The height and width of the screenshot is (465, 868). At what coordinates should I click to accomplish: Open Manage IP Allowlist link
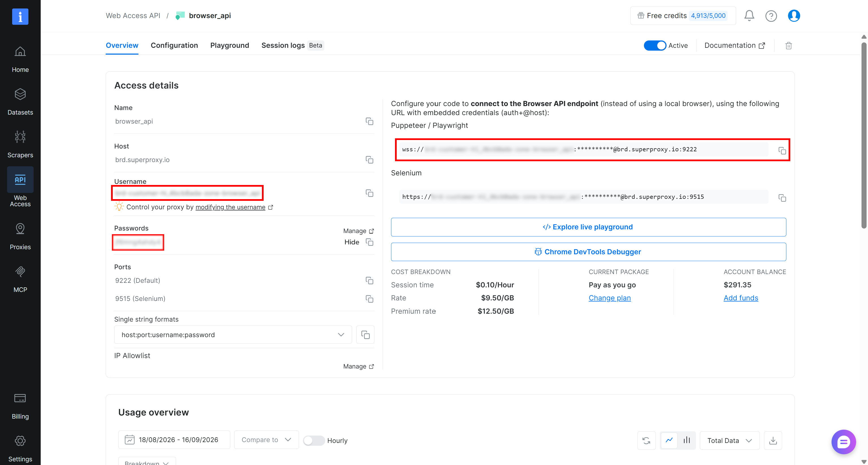coord(358,367)
